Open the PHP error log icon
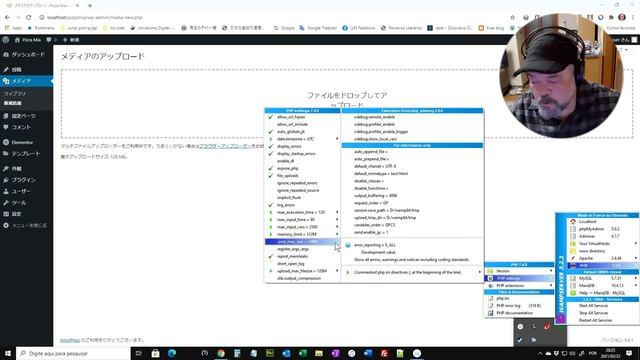This screenshot has width=640, height=360. [491, 306]
